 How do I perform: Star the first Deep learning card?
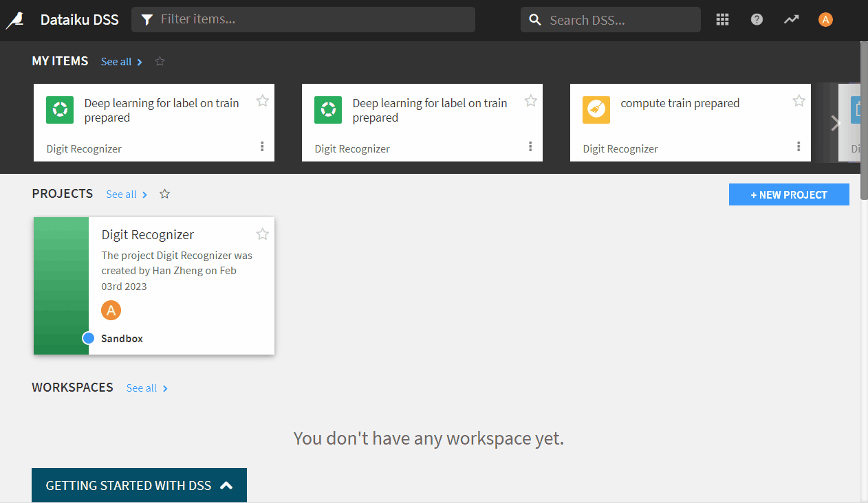tap(262, 101)
